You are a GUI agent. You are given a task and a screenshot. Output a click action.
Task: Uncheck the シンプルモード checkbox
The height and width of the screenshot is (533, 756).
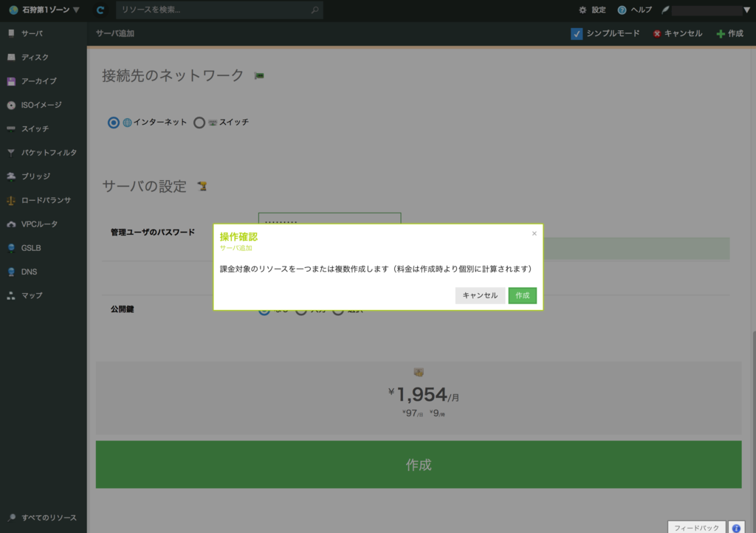pyautogui.click(x=576, y=33)
